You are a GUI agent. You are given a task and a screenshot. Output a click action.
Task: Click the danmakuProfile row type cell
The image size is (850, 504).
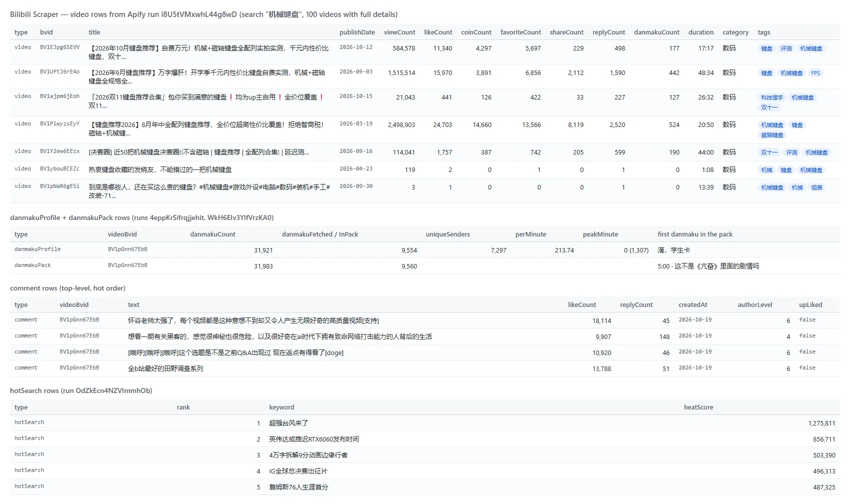37,249
